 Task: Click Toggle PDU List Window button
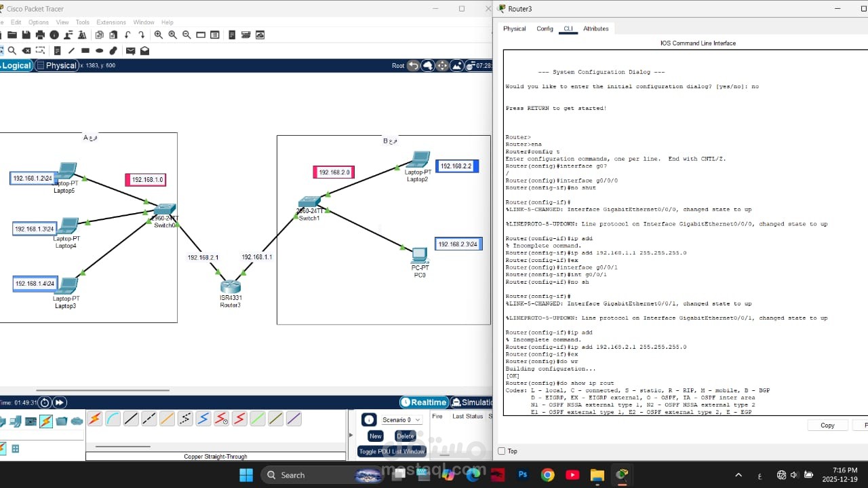(392, 451)
